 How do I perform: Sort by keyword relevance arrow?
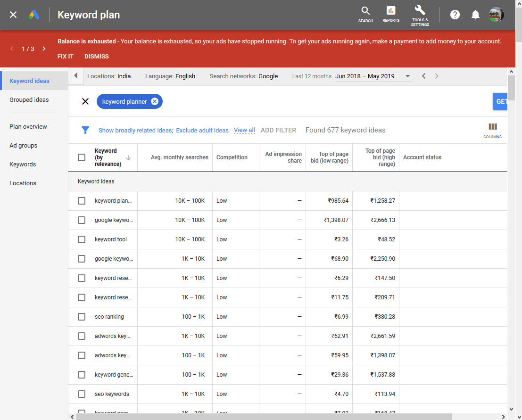128,158
